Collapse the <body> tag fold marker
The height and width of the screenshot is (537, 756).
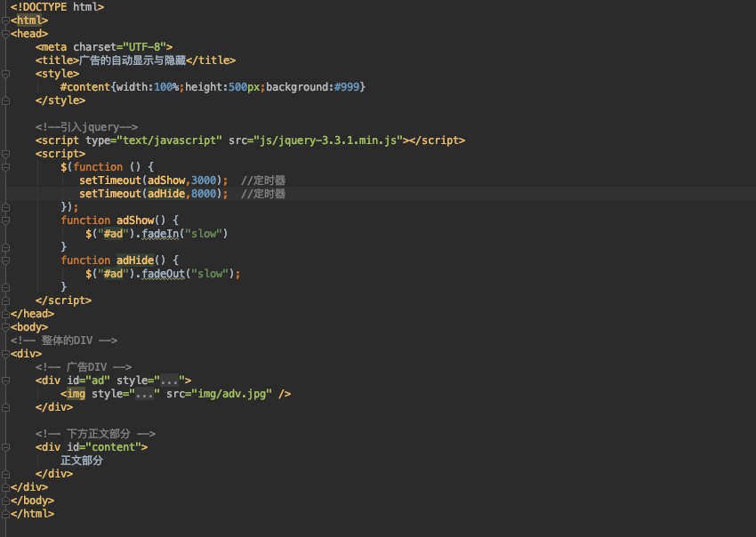click(x=6, y=327)
